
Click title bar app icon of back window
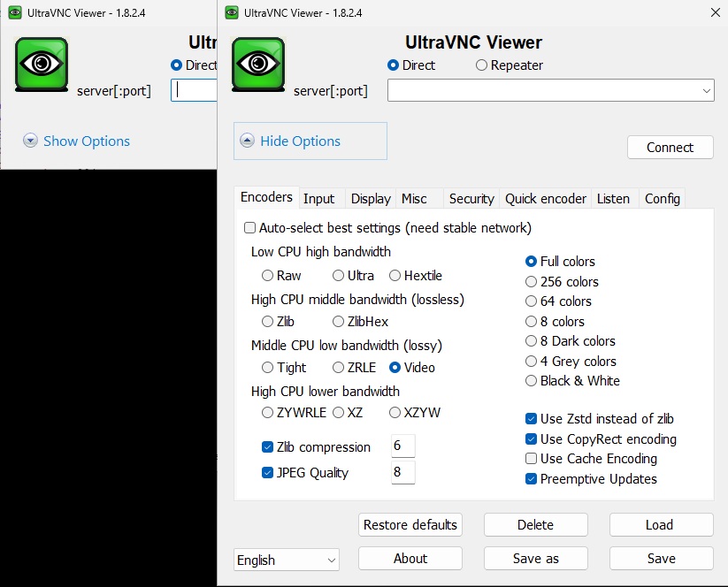15,12
